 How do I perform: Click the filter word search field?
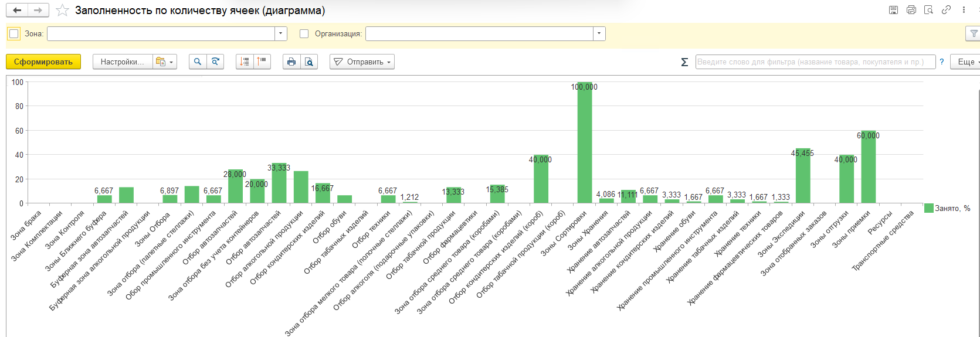[815, 62]
